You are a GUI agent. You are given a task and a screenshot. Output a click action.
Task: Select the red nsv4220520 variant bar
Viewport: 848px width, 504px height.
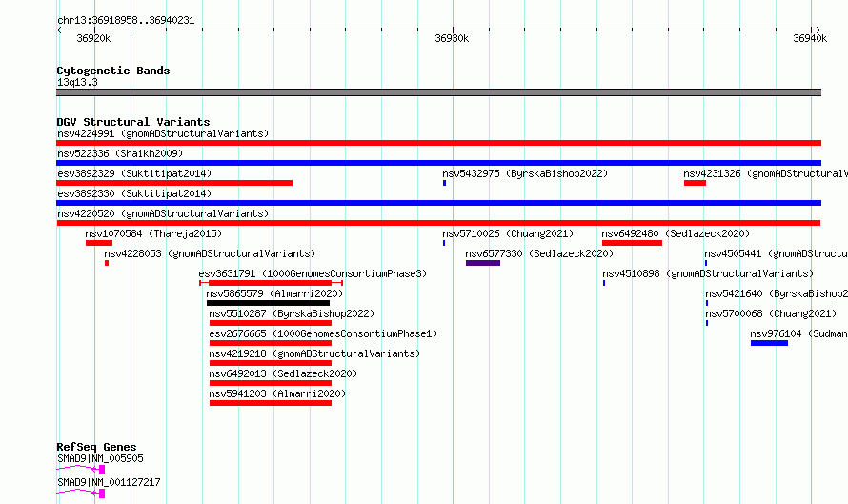pyautogui.click(x=438, y=223)
